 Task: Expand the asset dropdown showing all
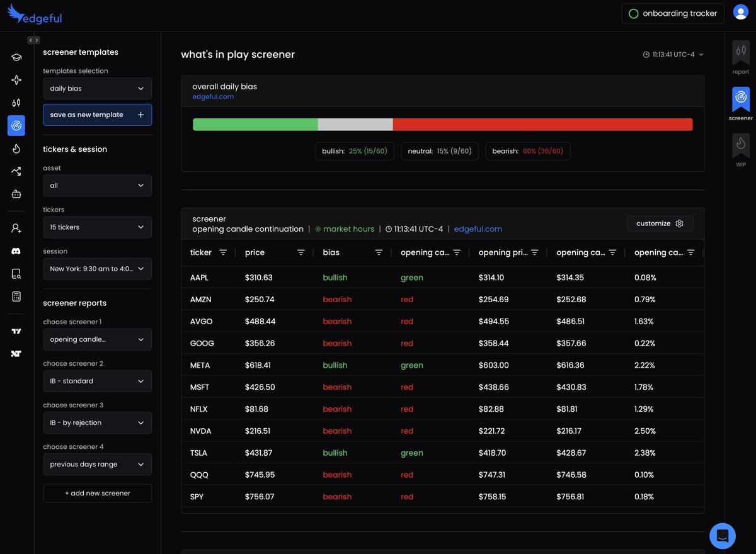(x=98, y=186)
